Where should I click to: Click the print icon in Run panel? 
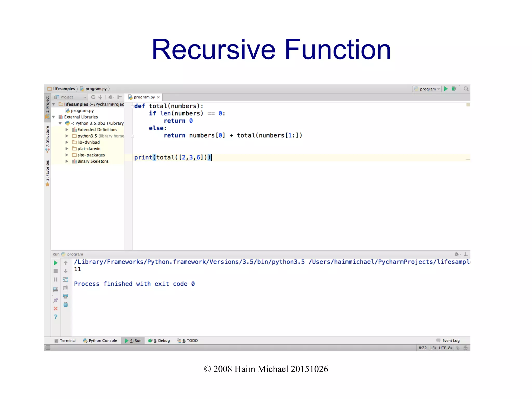[66, 296]
